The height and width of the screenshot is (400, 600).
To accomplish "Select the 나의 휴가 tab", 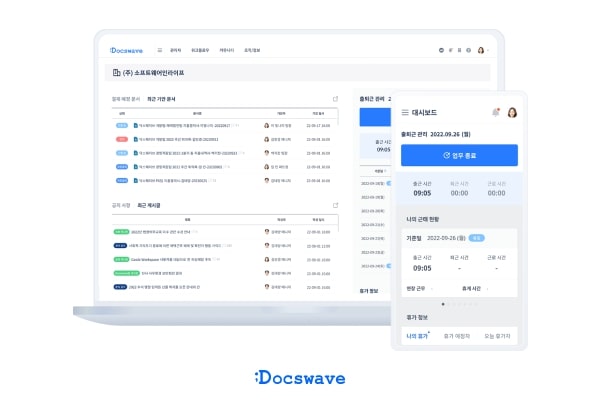I will [x=418, y=336].
